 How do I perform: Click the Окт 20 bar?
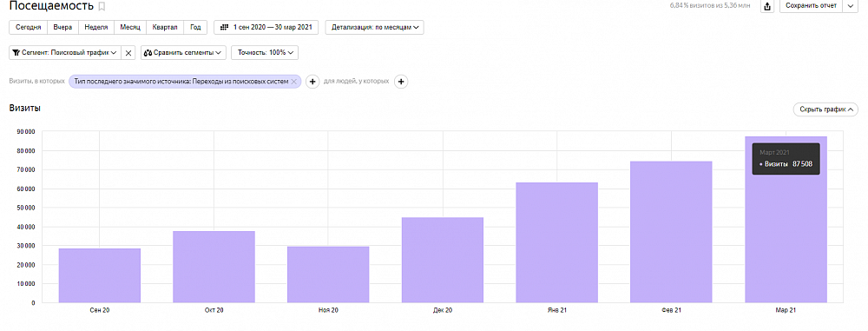(214, 267)
